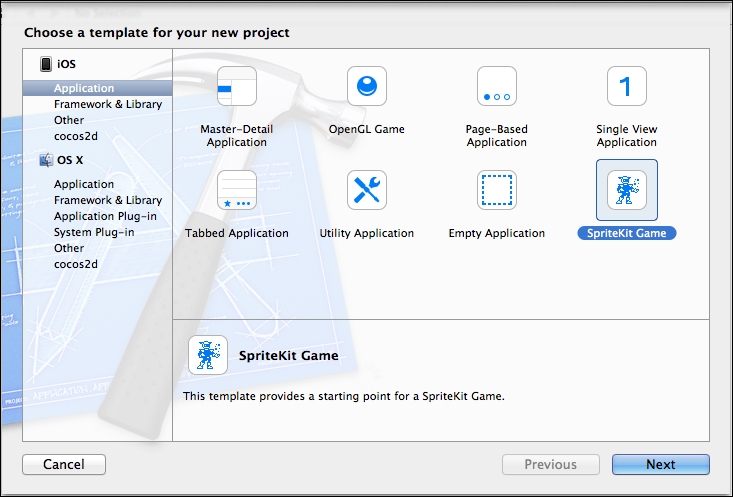
Task: Open OS X Framework & Library category
Action: (x=108, y=200)
